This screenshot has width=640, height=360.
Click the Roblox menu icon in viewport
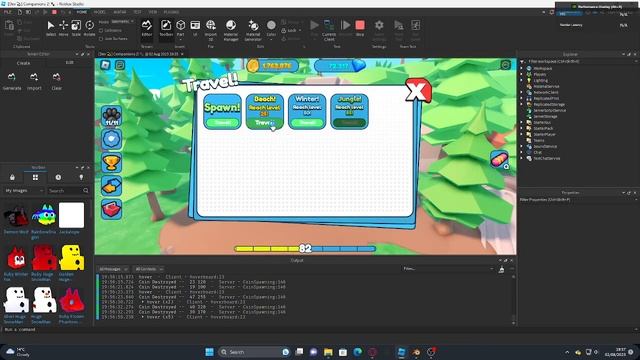pyautogui.click(x=105, y=65)
